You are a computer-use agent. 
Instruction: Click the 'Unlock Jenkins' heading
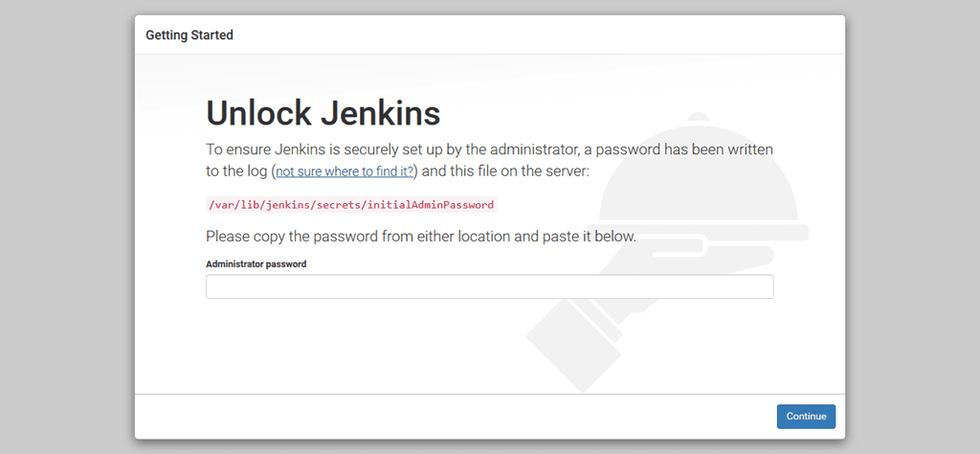pyautogui.click(x=323, y=113)
